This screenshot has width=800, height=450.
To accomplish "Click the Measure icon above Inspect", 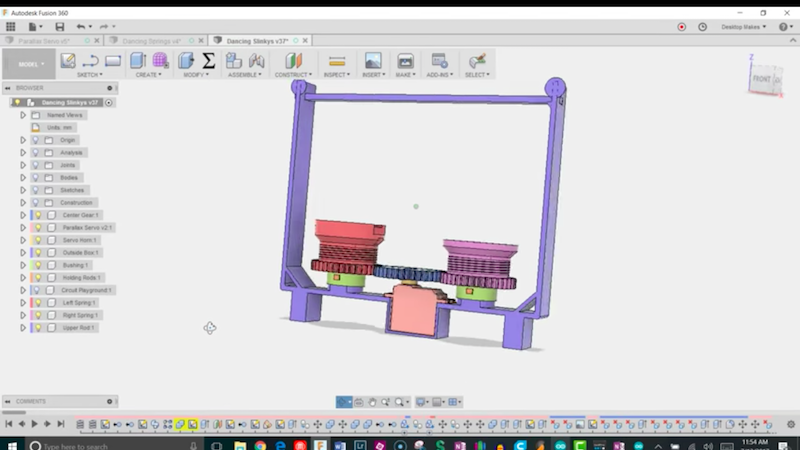I will click(337, 61).
